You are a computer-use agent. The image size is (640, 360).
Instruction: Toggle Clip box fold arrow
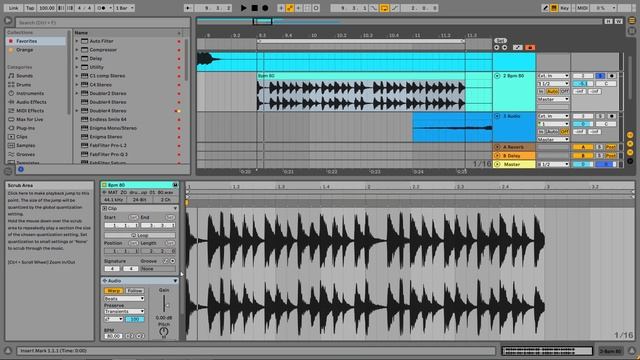(x=175, y=209)
